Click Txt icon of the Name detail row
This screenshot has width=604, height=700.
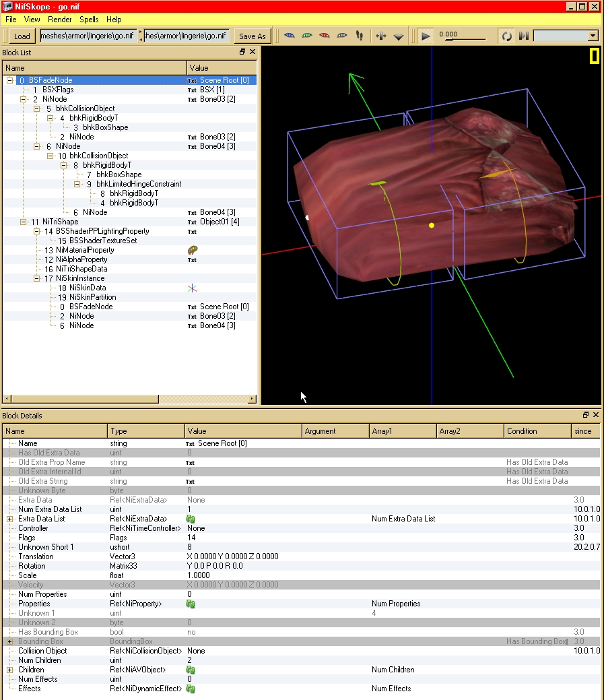190,444
